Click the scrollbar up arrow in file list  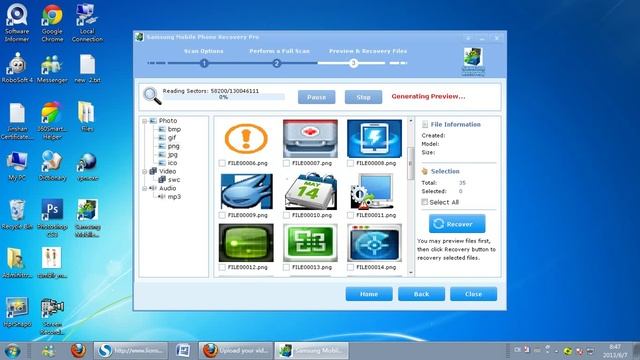point(411,121)
